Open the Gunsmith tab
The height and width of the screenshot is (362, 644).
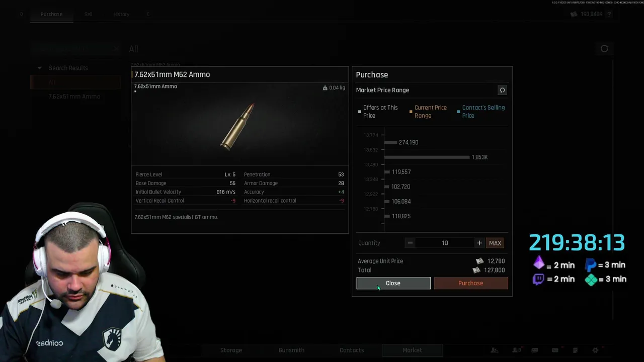click(291, 350)
